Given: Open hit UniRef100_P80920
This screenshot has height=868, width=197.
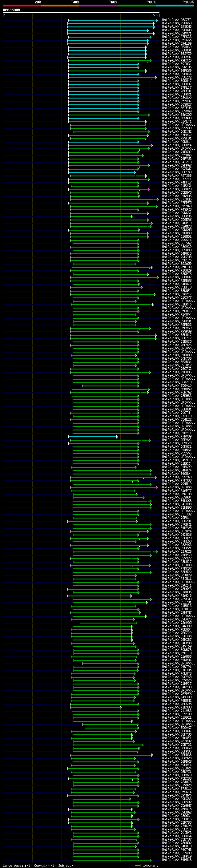Looking at the screenshot, I should (x=177, y=758).
